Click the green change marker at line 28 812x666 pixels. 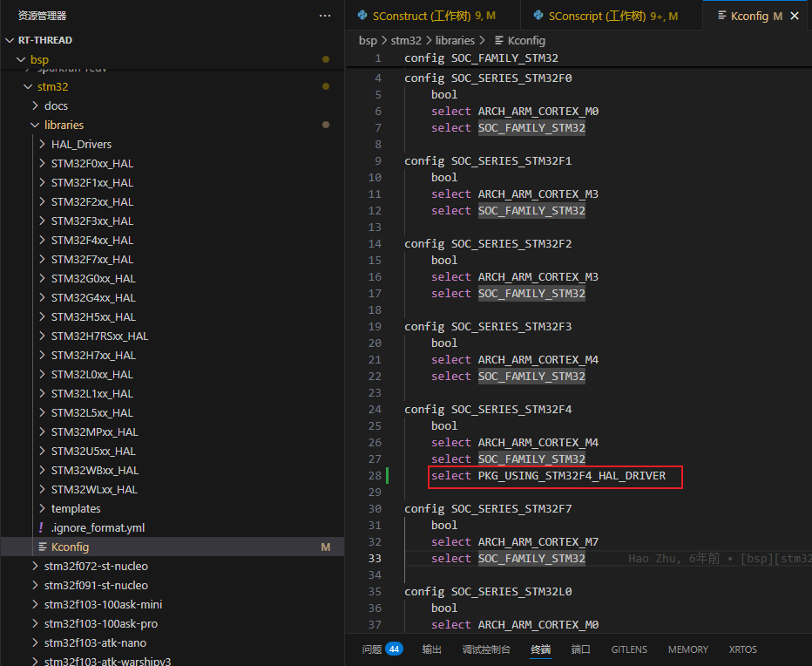(x=388, y=476)
